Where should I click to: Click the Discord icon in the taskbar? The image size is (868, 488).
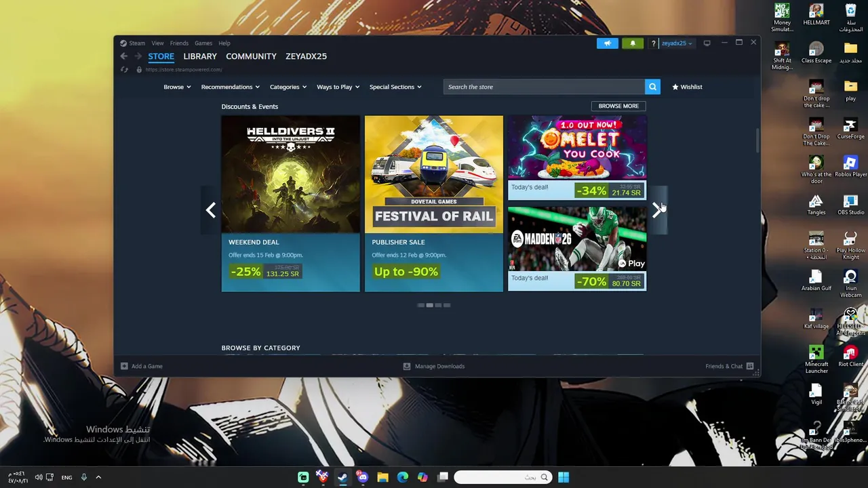tap(362, 477)
